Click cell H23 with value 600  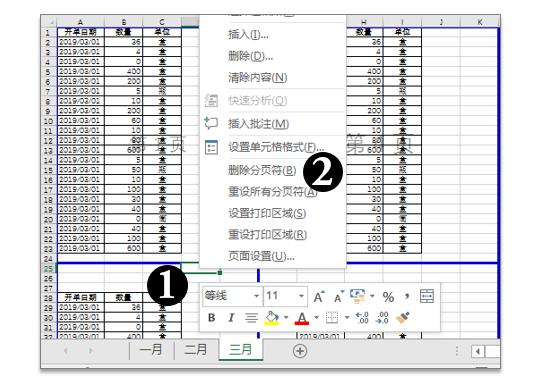click(x=364, y=249)
